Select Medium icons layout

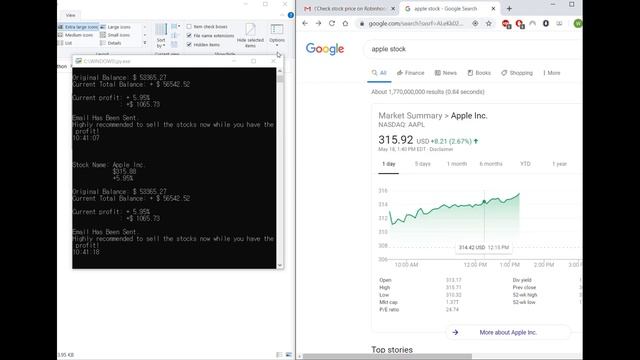click(76, 35)
